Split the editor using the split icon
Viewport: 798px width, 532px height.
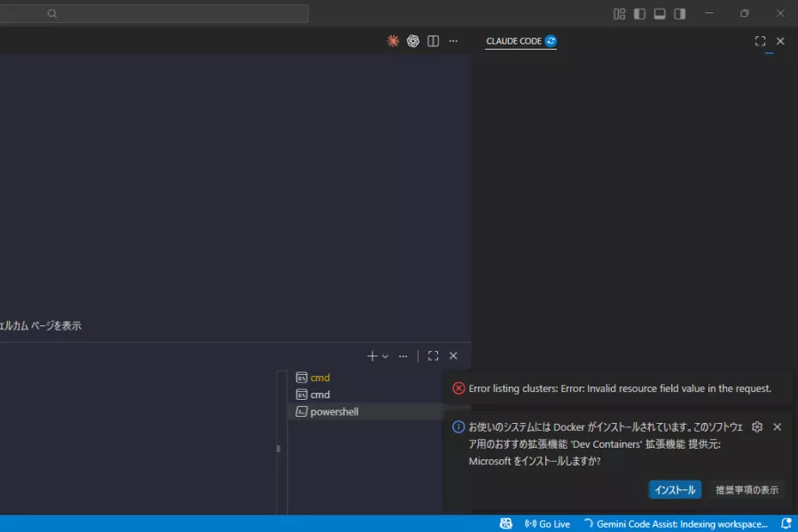pos(432,41)
